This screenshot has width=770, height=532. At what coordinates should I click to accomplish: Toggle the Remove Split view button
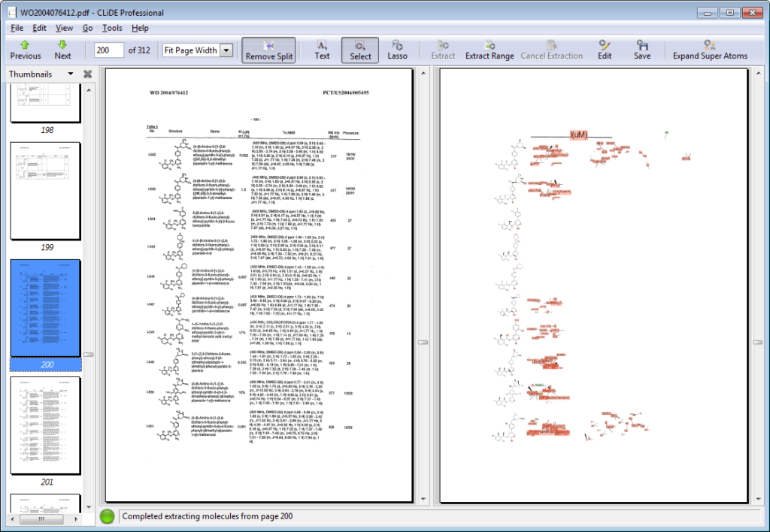pyautogui.click(x=268, y=50)
